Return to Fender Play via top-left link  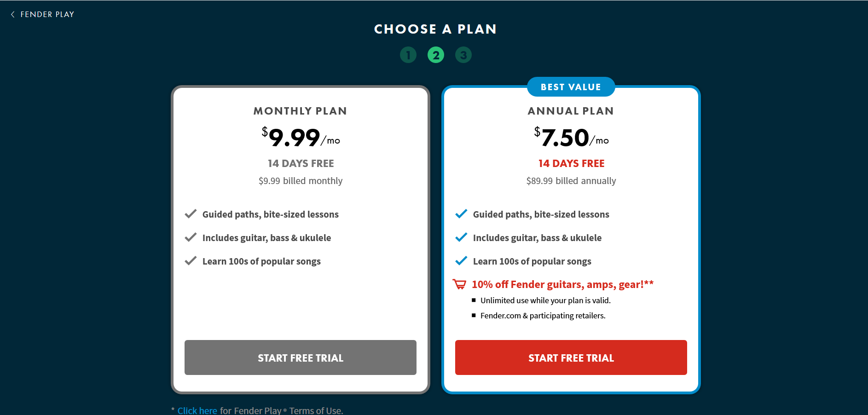point(47,14)
